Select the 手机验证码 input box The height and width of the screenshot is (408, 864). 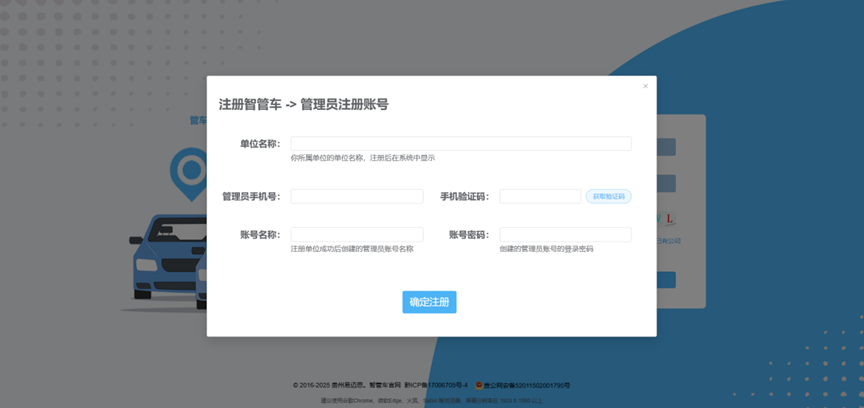(x=539, y=197)
